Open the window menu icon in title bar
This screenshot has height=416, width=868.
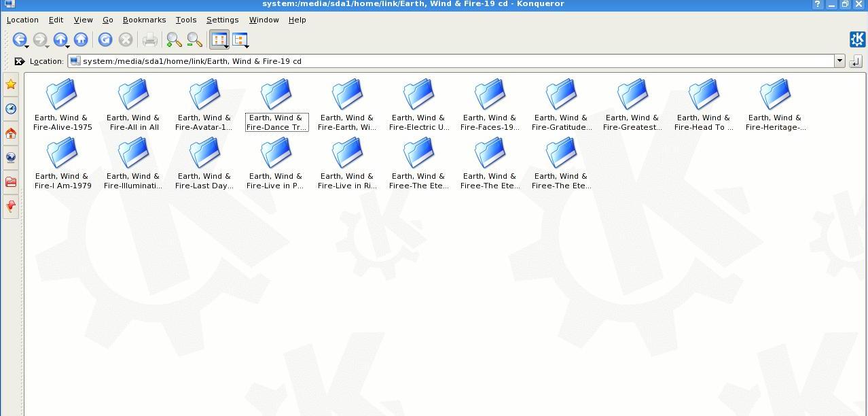tap(9, 4)
